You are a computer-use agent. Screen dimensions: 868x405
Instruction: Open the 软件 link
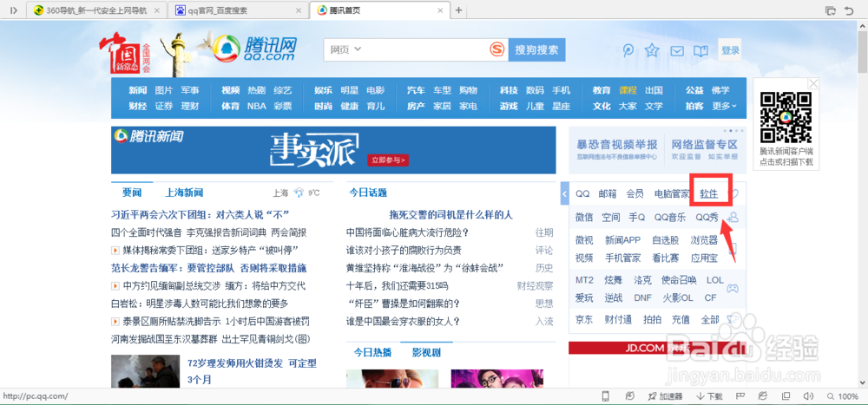tap(708, 193)
